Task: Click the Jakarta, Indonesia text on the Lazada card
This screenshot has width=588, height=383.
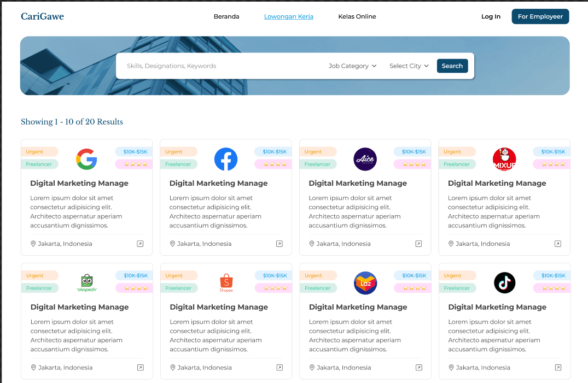Action: (x=344, y=368)
